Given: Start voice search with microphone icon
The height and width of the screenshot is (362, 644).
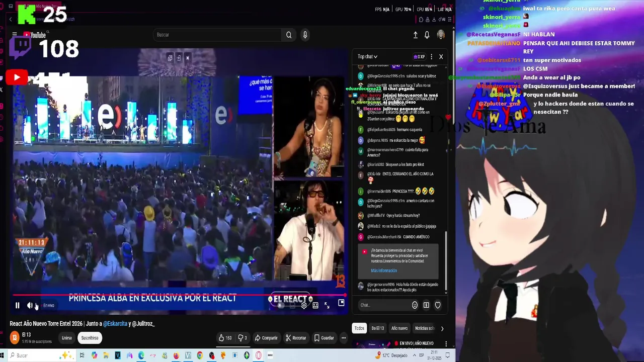Looking at the screenshot, I should point(305,35).
